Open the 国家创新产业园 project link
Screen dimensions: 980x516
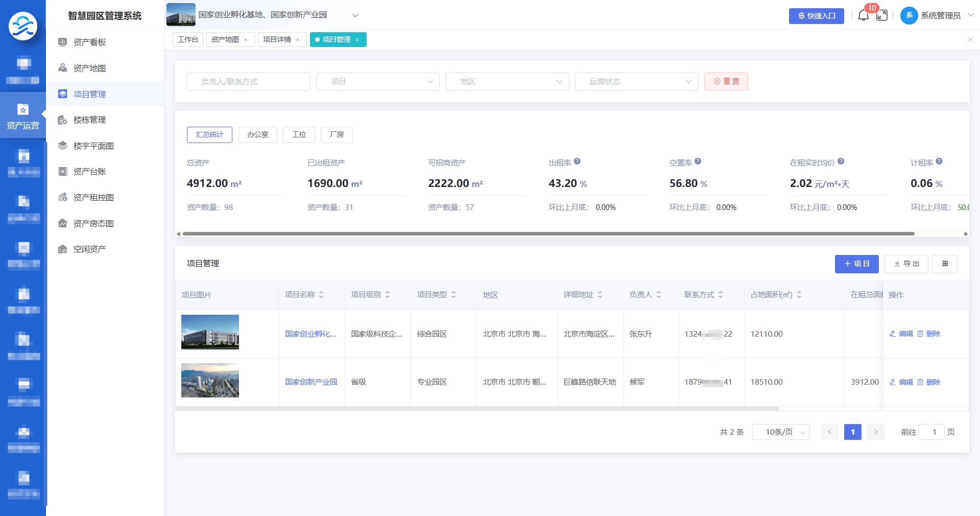tap(311, 382)
